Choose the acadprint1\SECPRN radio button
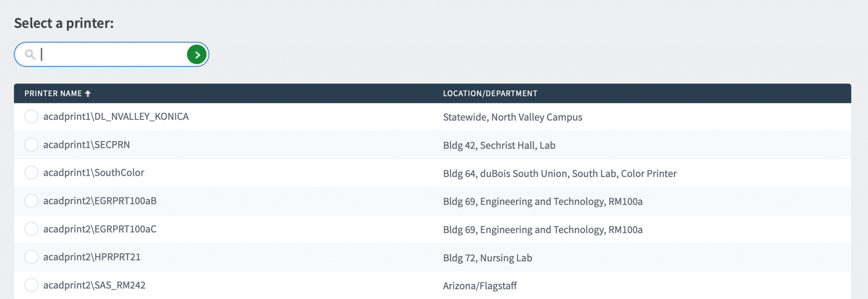Image resolution: width=868 pixels, height=299 pixels. tap(31, 145)
